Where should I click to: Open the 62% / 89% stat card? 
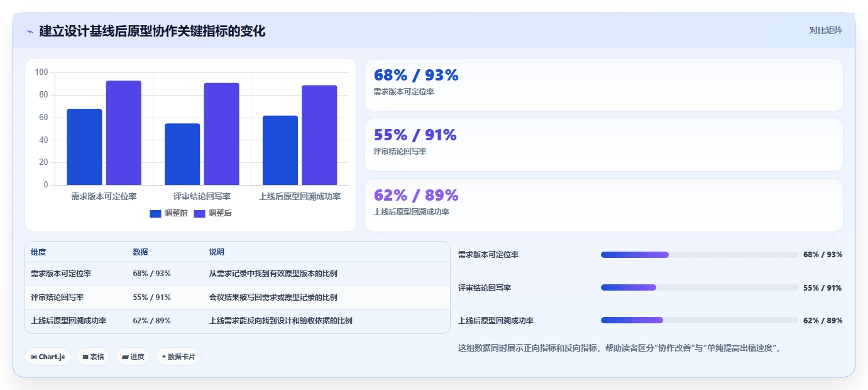(x=604, y=205)
